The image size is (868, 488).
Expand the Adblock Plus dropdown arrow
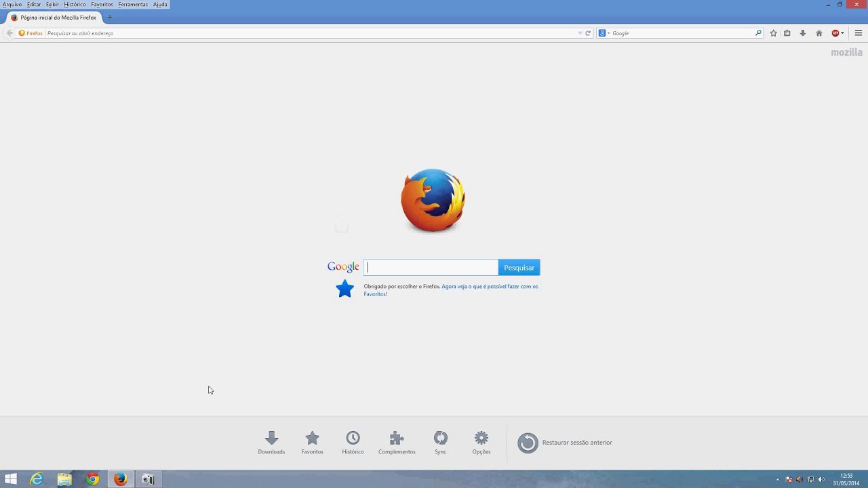(842, 33)
